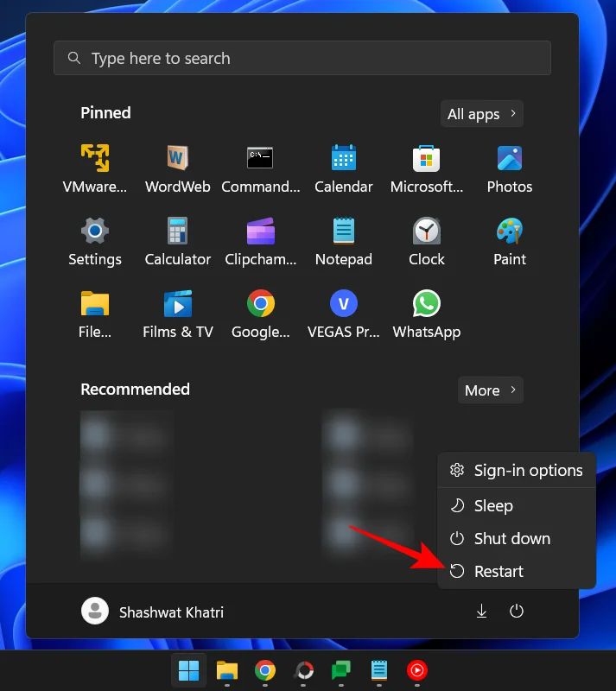616x691 pixels.
Task: Open Google Chrome pinned app
Action: [261, 314]
